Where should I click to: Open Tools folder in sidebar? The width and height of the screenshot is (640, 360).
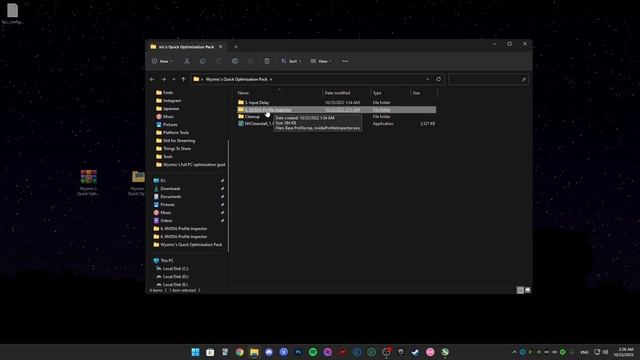164,157
